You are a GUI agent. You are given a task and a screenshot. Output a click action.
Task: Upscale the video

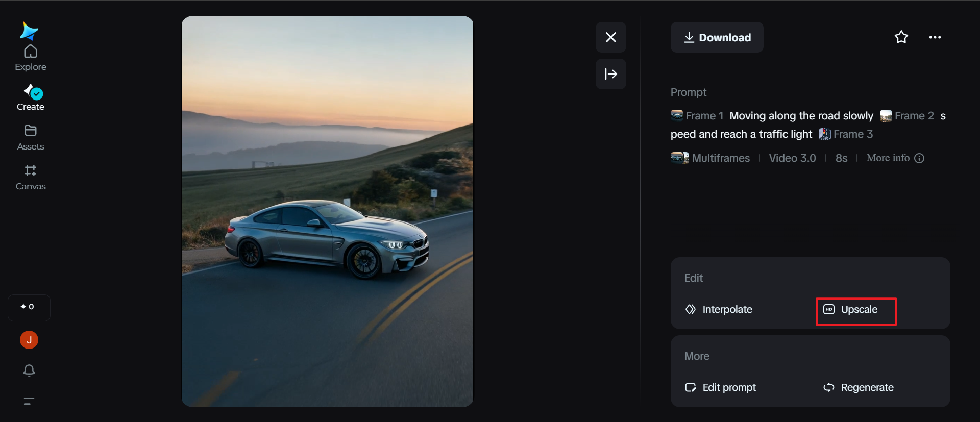point(856,311)
